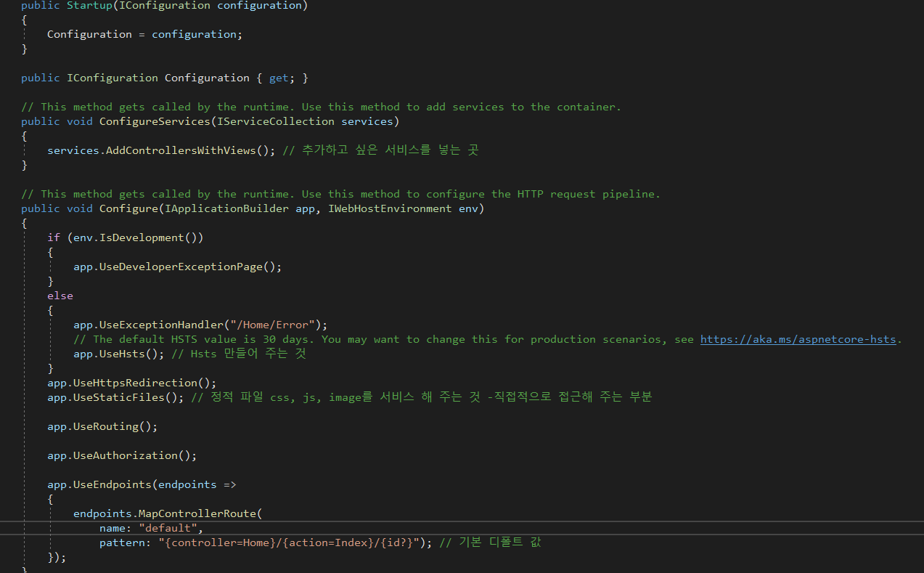Click the ConfigureServices method name
Image resolution: width=924 pixels, height=573 pixels.
click(x=155, y=121)
